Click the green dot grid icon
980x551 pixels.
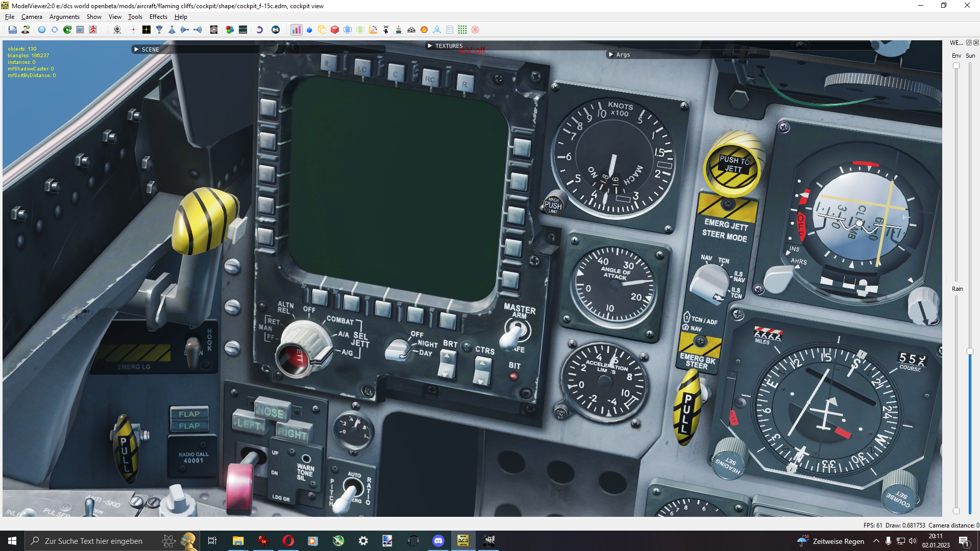[462, 30]
